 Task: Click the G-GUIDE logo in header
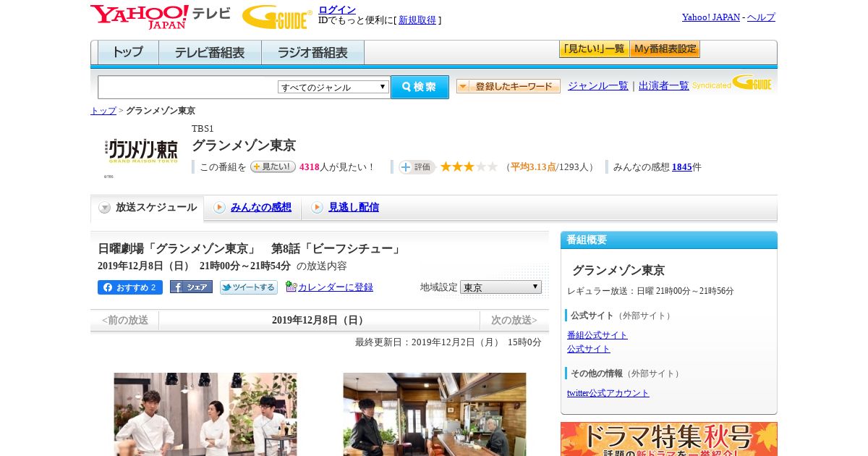tap(277, 17)
